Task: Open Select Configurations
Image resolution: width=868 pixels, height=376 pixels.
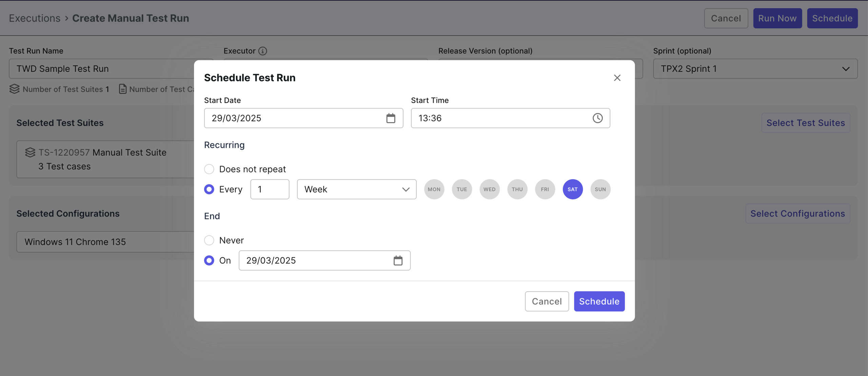Action: 798,213
